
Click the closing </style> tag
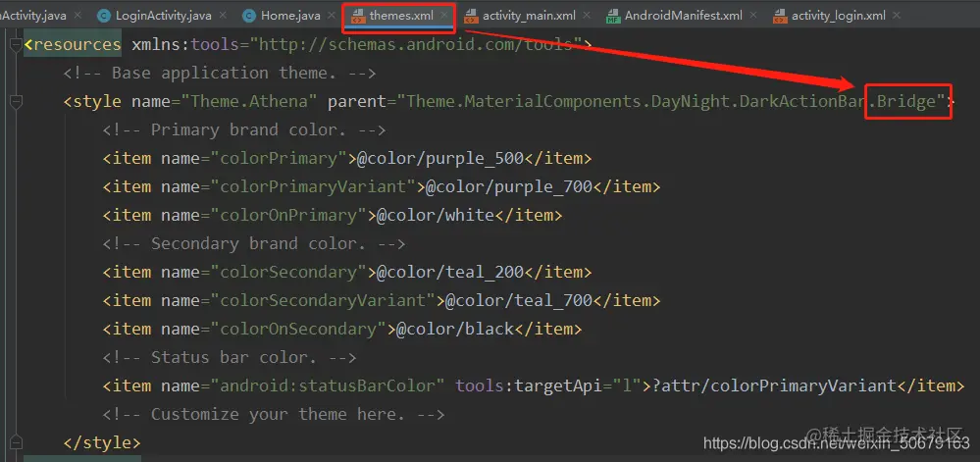[102, 442]
